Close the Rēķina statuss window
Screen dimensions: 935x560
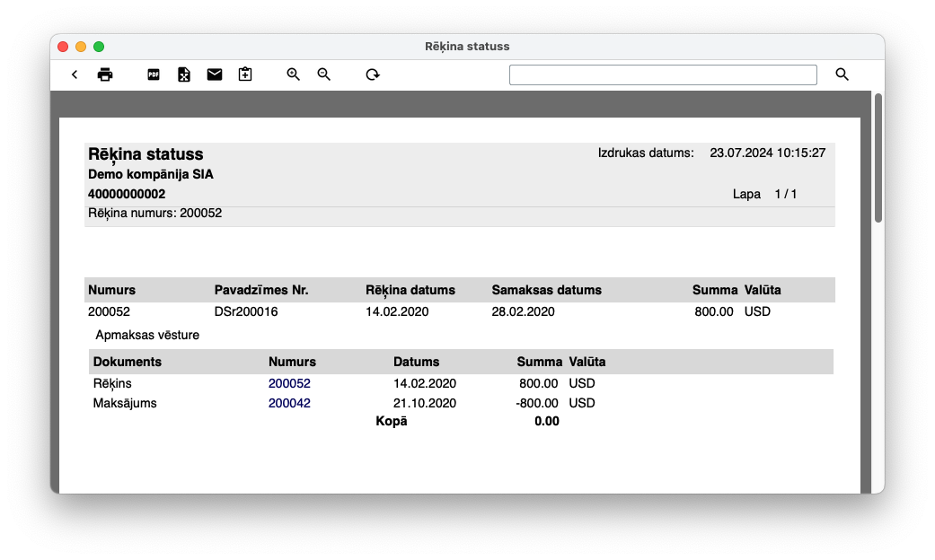click(x=63, y=47)
